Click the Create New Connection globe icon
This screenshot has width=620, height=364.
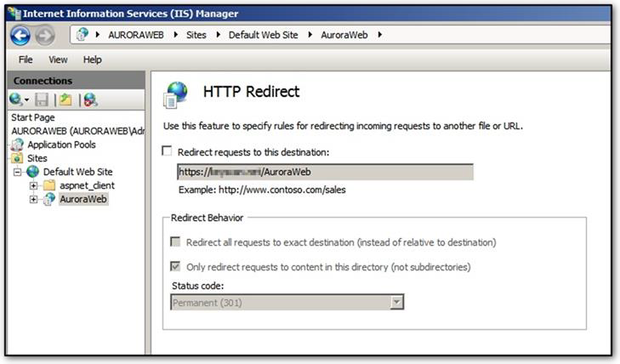(17, 100)
